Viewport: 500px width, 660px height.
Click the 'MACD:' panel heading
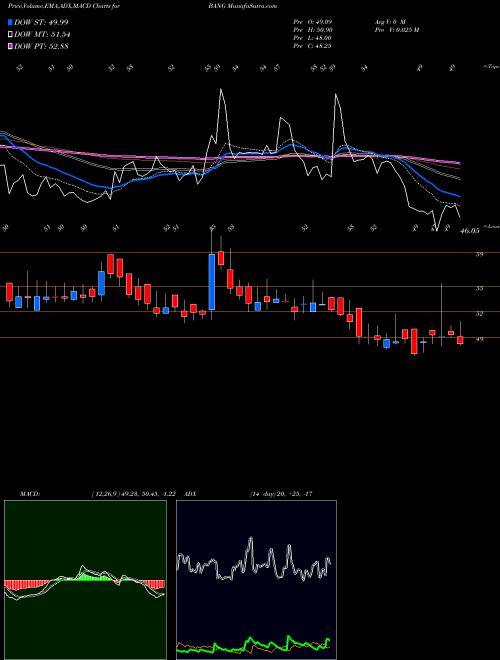(x=29, y=494)
